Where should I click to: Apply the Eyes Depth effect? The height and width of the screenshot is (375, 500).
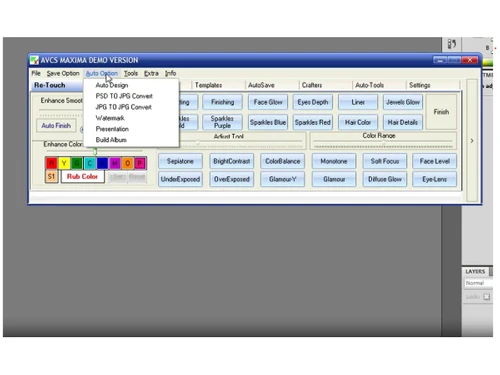click(313, 102)
